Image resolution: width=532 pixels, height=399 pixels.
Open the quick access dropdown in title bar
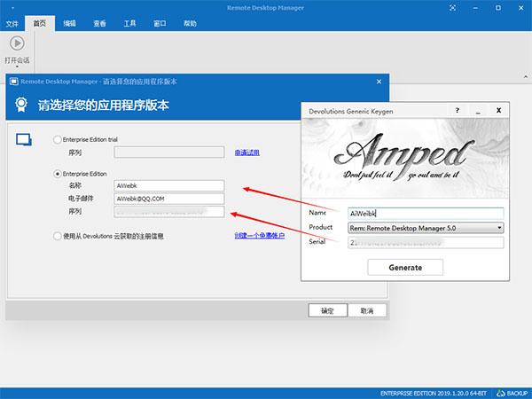click(x=12, y=8)
